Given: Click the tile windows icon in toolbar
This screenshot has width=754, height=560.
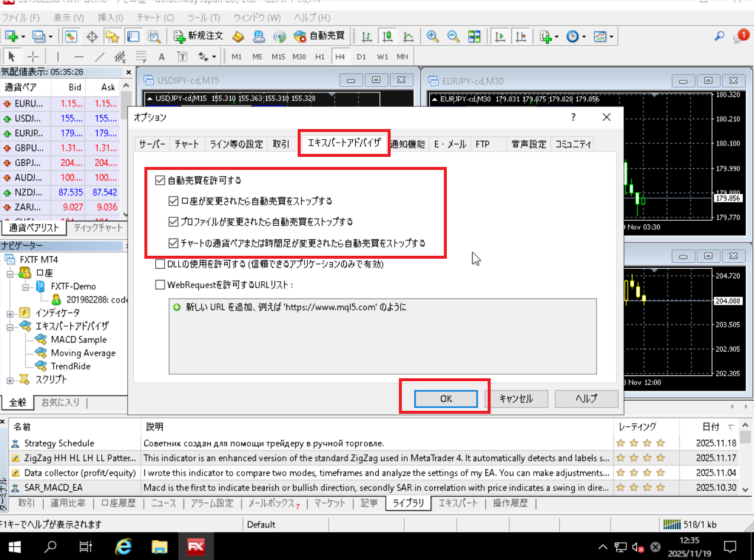Looking at the screenshot, I should [473, 36].
